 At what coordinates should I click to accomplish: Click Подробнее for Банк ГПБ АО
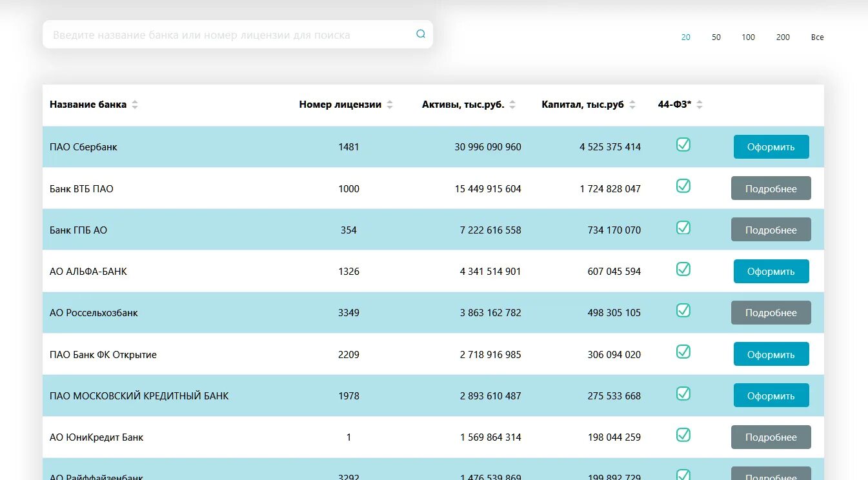point(771,230)
